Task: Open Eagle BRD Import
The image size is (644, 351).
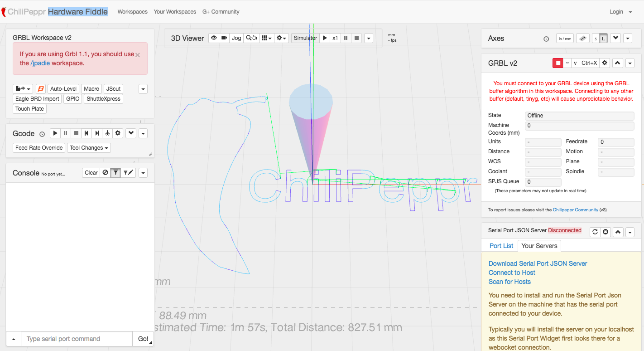Action: (x=37, y=99)
